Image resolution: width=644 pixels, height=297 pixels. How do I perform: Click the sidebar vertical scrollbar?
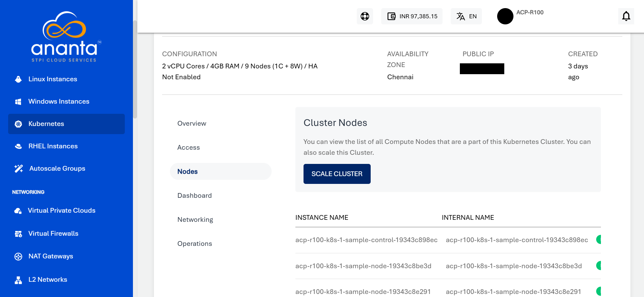pyautogui.click(x=135, y=69)
